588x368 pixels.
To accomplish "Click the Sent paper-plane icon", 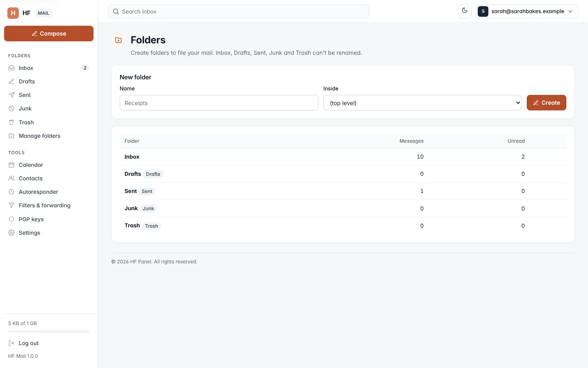I will (x=11, y=95).
